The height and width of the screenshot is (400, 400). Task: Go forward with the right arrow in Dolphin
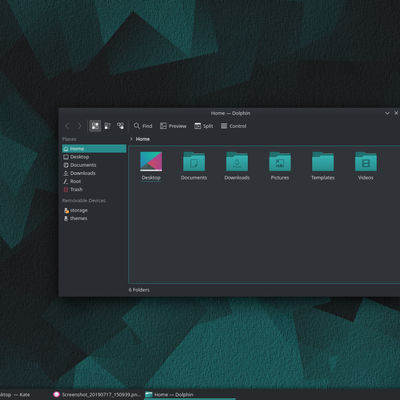tap(79, 126)
